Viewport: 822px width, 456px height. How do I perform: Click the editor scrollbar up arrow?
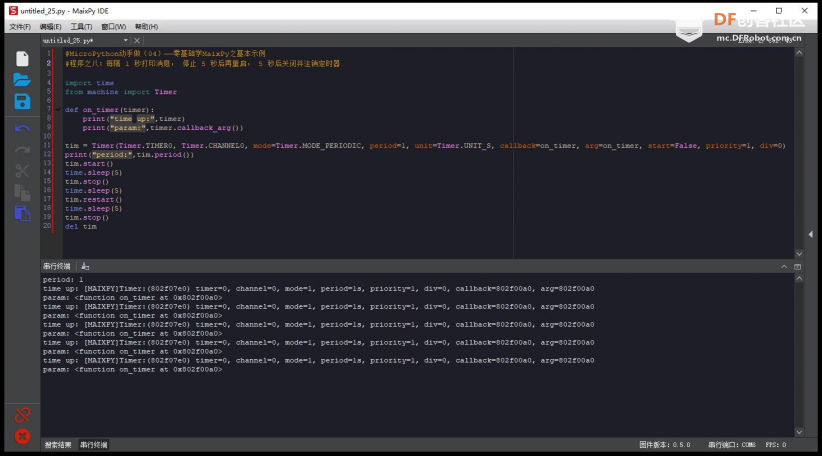[799, 53]
